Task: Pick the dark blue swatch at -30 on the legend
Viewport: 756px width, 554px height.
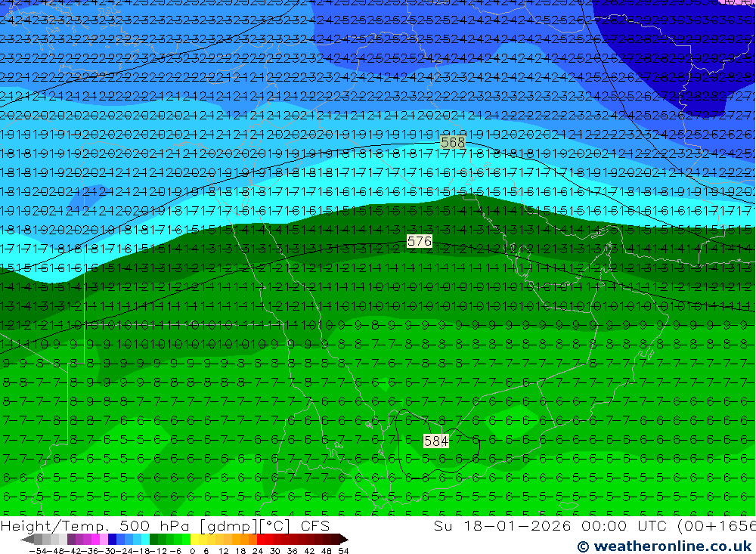Action: (112, 540)
